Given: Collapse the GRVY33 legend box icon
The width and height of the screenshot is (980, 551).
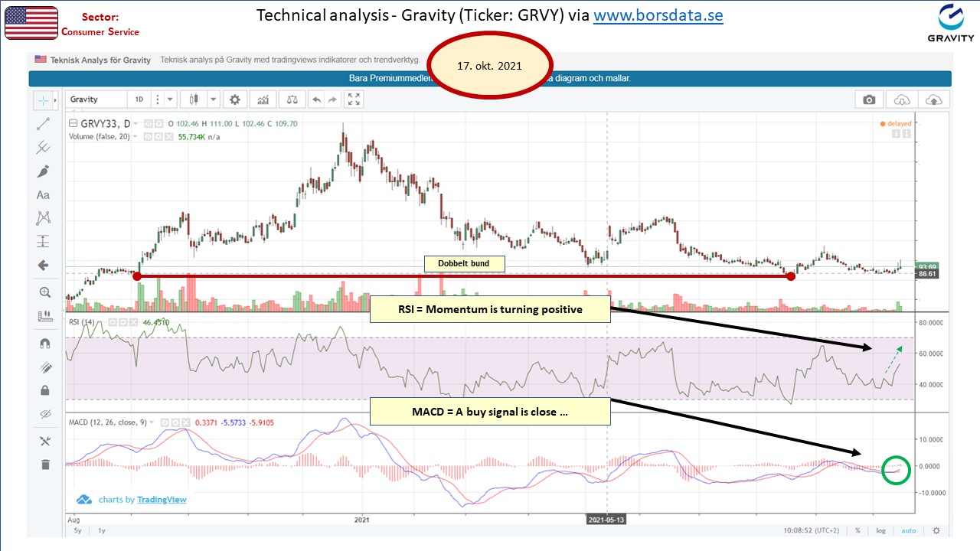Looking at the screenshot, I should [x=73, y=123].
